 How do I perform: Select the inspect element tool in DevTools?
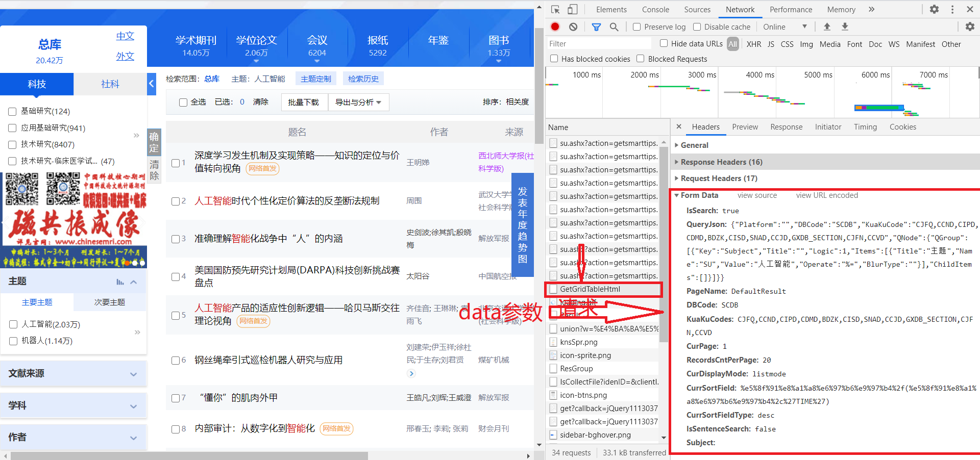click(x=556, y=9)
